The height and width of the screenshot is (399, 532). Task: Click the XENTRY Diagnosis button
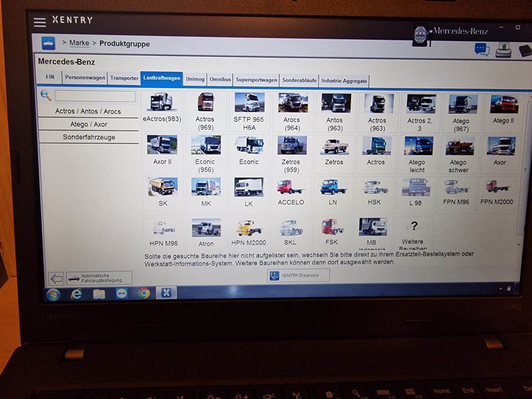pos(298,275)
